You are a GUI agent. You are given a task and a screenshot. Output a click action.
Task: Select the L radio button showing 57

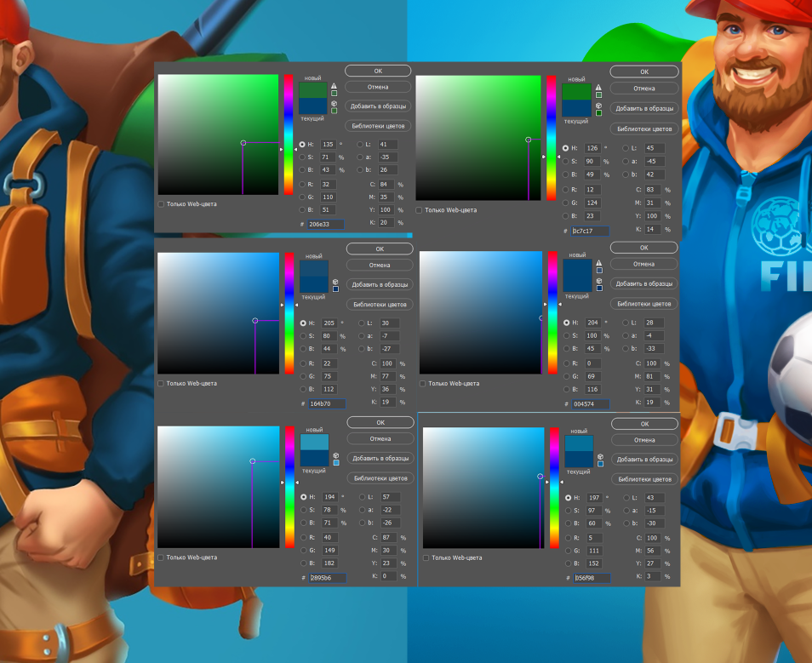pyautogui.click(x=360, y=496)
